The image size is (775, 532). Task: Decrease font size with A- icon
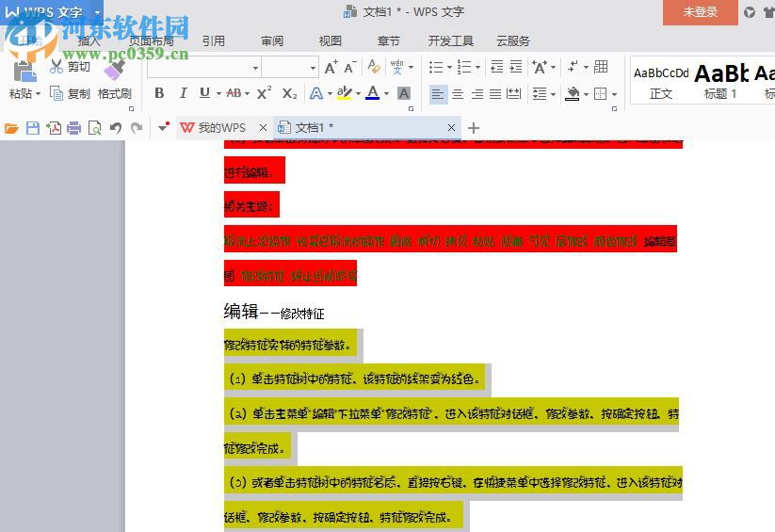(350, 67)
